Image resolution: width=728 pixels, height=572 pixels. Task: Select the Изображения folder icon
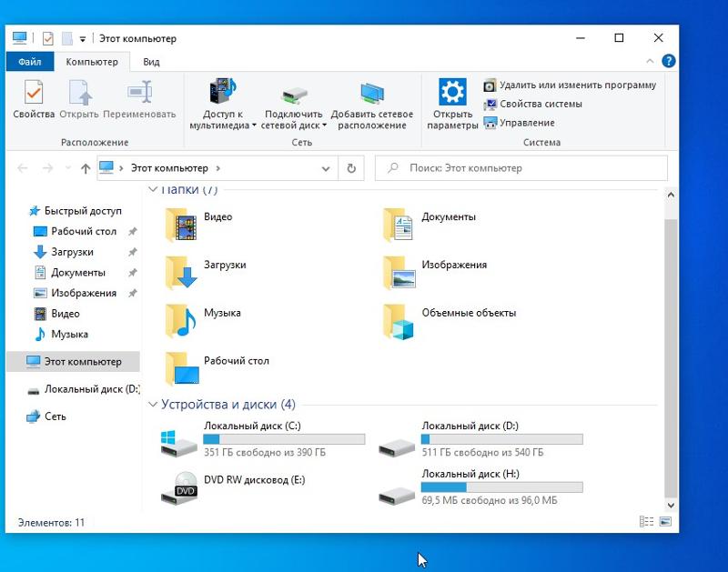(399, 273)
